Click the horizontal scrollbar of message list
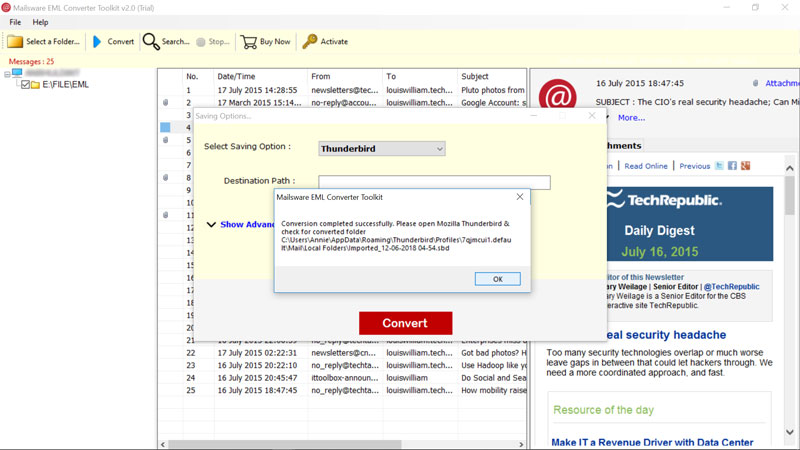Image resolution: width=800 pixels, height=450 pixels. pos(285,444)
